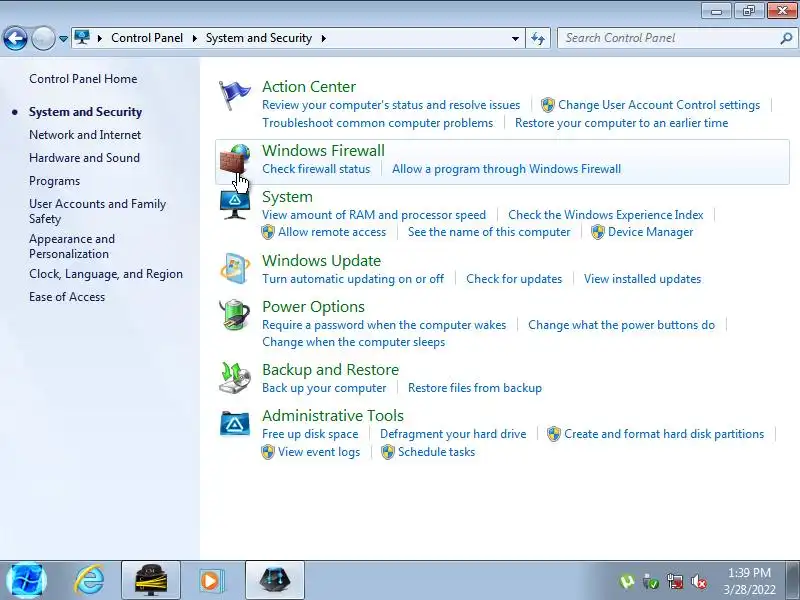The height and width of the screenshot is (600, 800).
Task: Click the Administrative Tools folder icon
Action: click(x=235, y=424)
